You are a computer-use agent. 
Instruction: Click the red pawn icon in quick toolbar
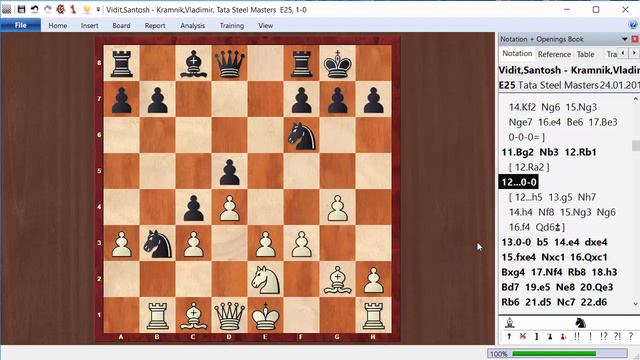(73, 9)
